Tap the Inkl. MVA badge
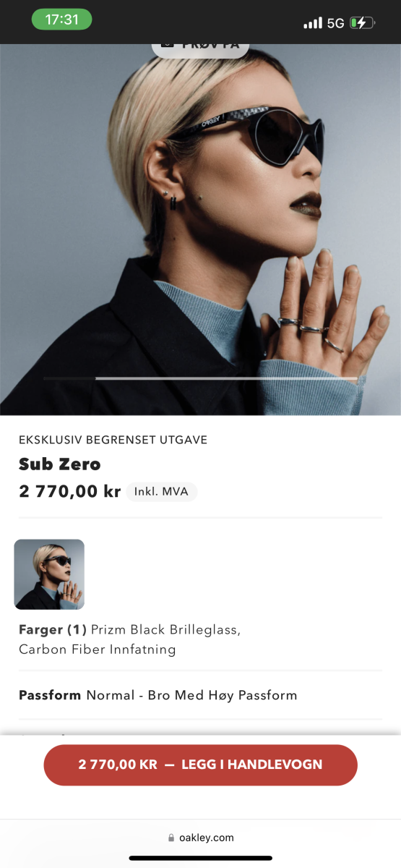The image size is (401, 868). click(x=161, y=492)
